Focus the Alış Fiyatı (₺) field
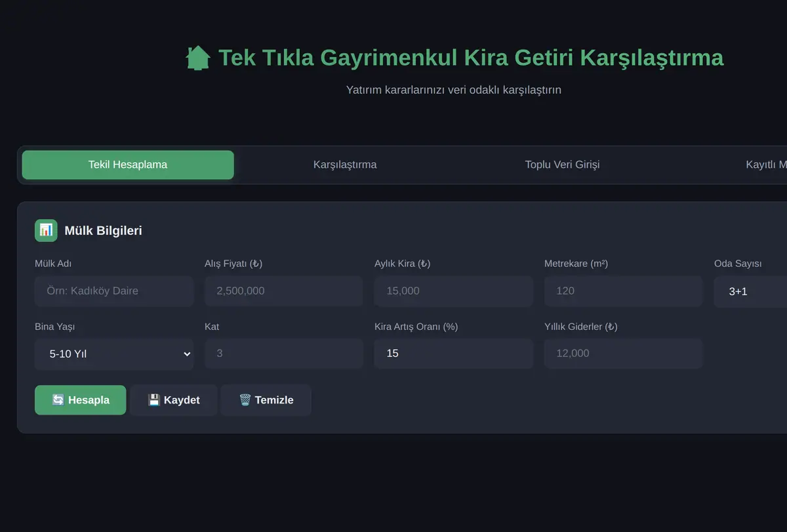This screenshot has height=532, width=787. [x=284, y=291]
